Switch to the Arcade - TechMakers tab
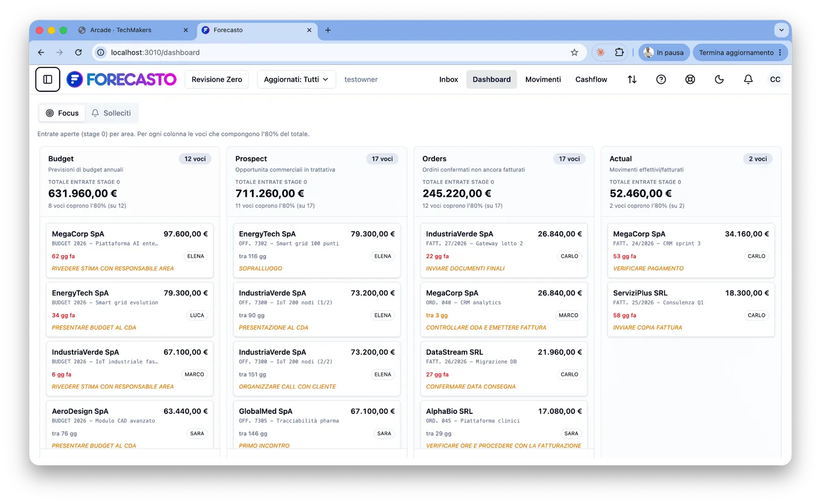Screen dimensions: 821x504 (134, 30)
